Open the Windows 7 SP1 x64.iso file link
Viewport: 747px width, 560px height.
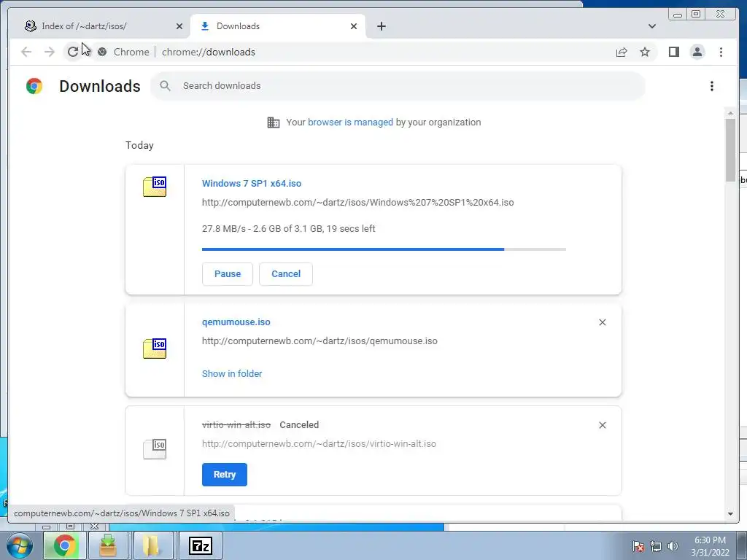click(x=252, y=183)
